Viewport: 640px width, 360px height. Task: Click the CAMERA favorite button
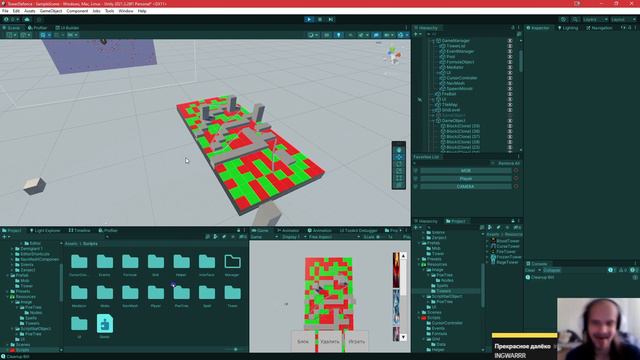(466, 187)
